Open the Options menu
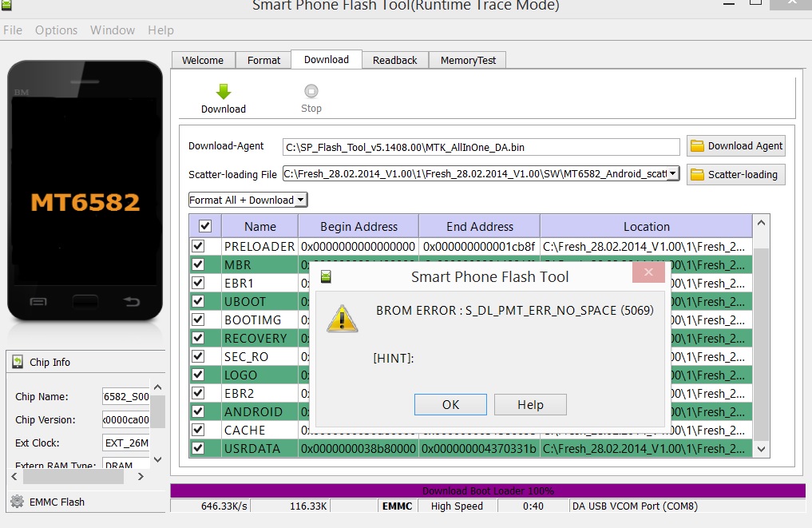Screen dimensions: 812x528 (x=56, y=30)
